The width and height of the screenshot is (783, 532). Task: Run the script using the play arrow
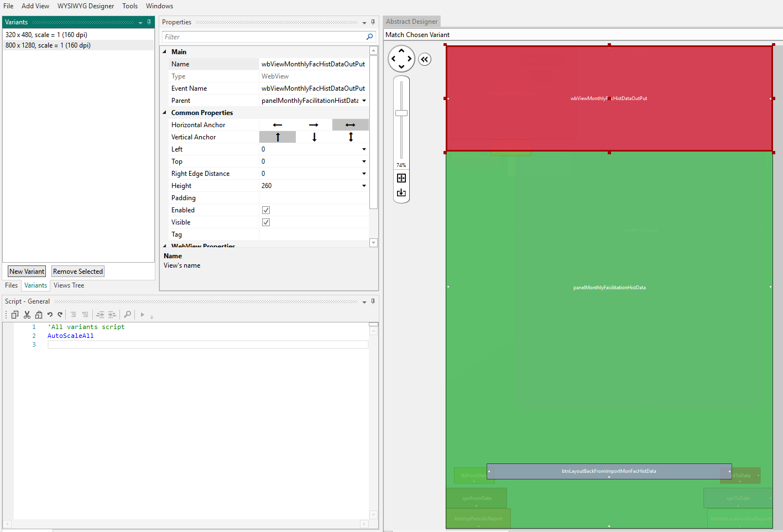pyautogui.click(x=142, y=314)
